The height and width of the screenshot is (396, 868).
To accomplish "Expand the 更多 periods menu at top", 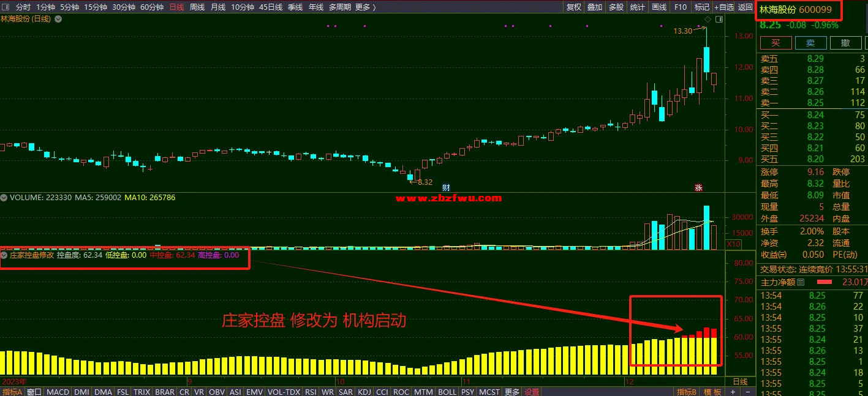I will point(366,7).
